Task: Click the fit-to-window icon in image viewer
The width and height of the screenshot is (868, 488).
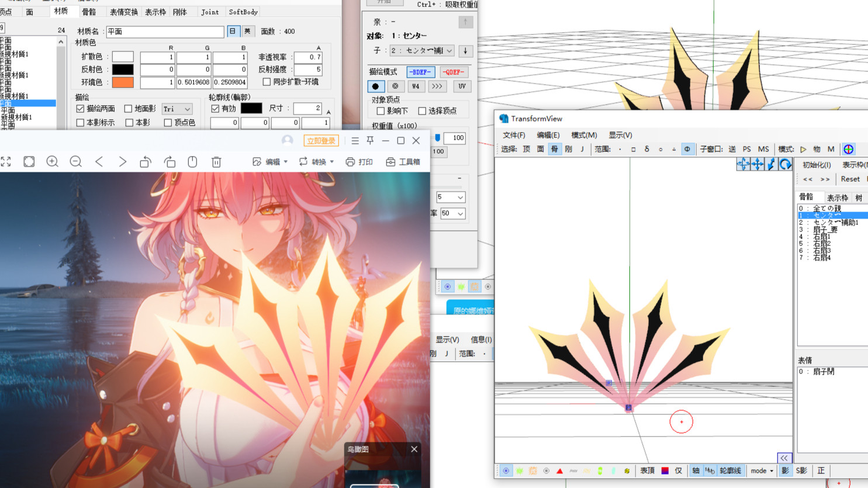Action: click(29, 162)
